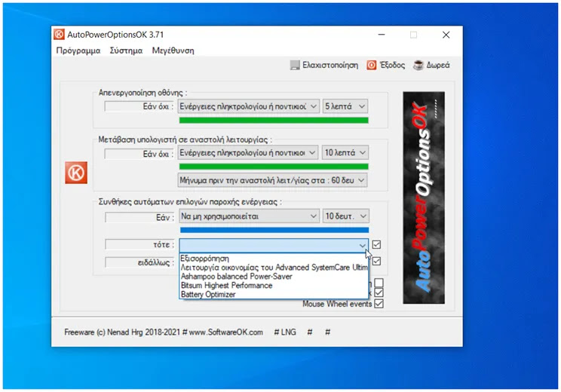Toggle the checkbox beside the τότε dropdown
Screen dimensions: 561x392
[376, 245]
